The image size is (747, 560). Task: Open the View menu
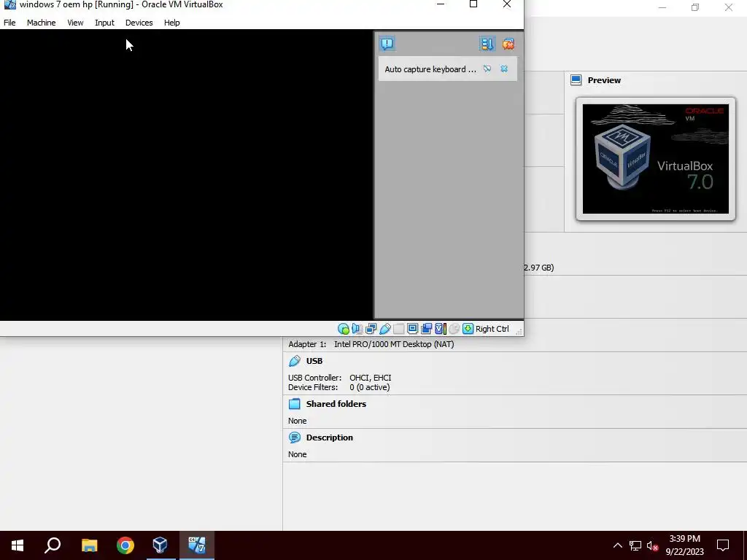coord(75,23)
